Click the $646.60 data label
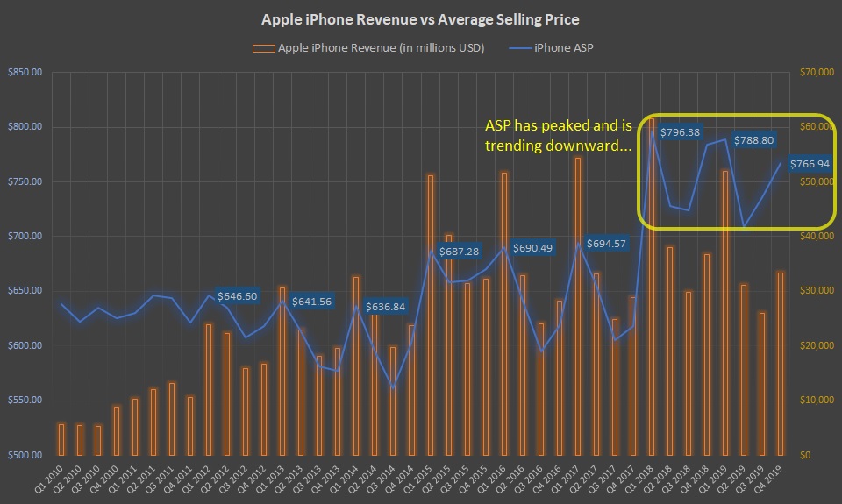This screenshot has width=842, height=504. [237, 296]
